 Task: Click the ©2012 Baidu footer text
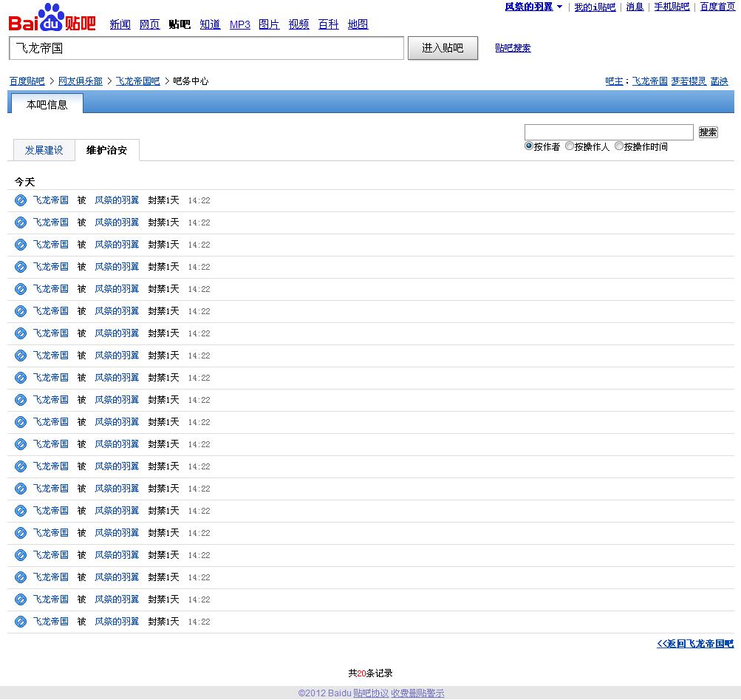[324, 693]
